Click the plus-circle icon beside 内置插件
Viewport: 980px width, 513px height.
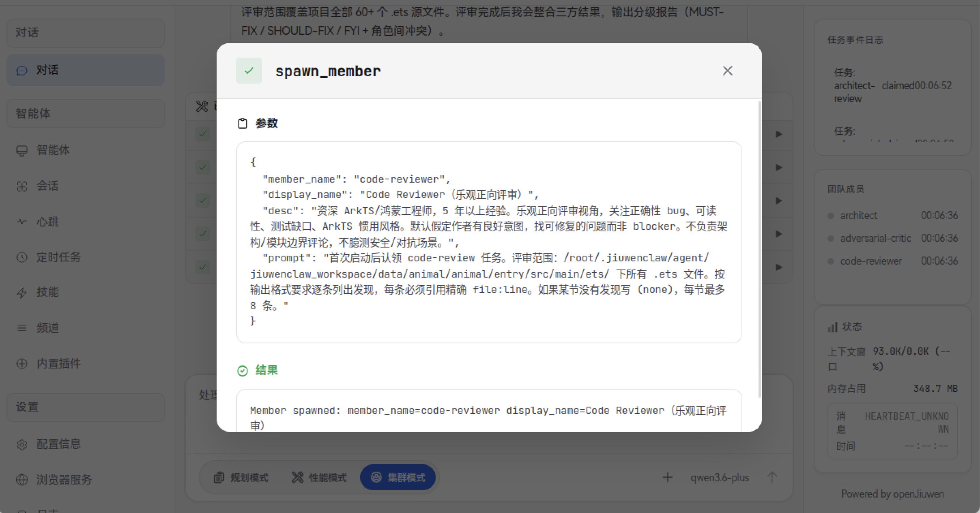tap(22, 364)
